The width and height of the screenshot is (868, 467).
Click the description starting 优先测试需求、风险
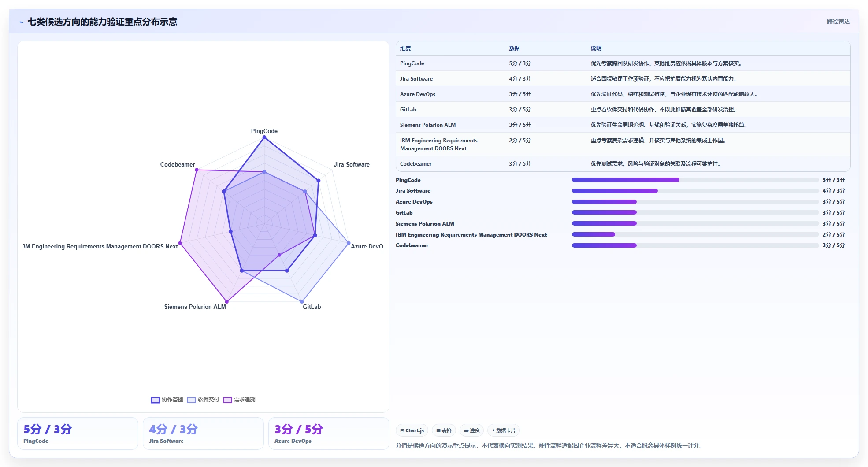click(657, 164)
